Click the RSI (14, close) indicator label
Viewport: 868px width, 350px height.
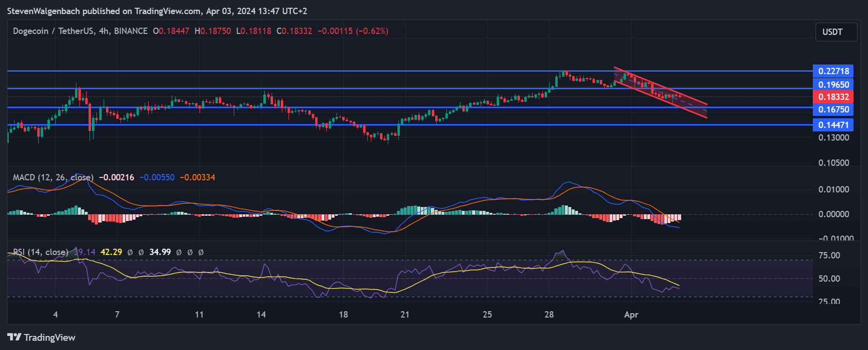pos(40,252)
